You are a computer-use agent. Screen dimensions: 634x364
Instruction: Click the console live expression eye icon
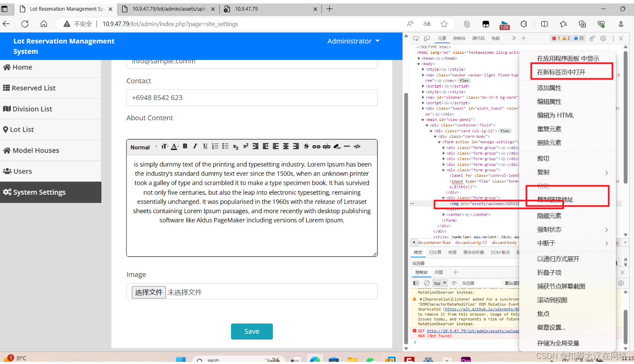(x=454, y=283)
